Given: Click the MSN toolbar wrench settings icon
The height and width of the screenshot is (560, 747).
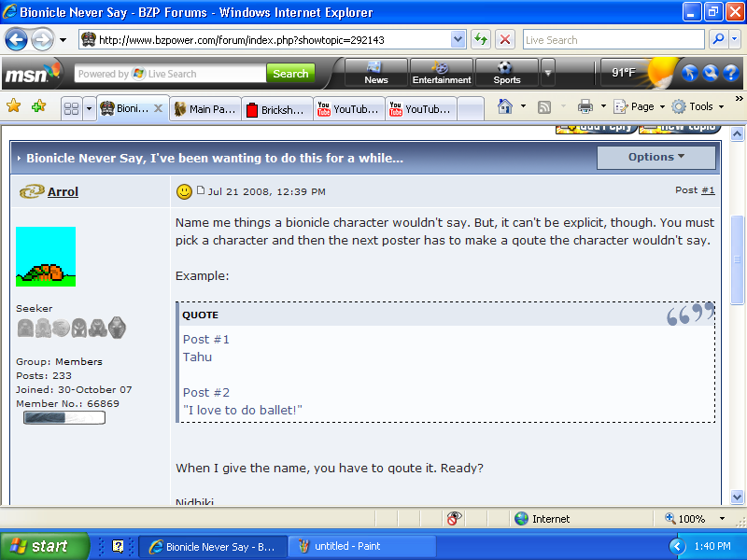Looking at the screenshot, I should point(711,73).
